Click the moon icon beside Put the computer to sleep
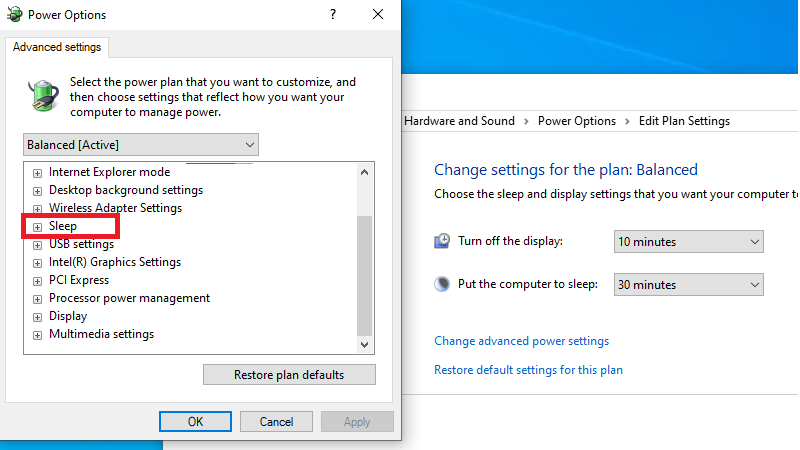Screen dimensions: 800x450 tap(442, 284)
